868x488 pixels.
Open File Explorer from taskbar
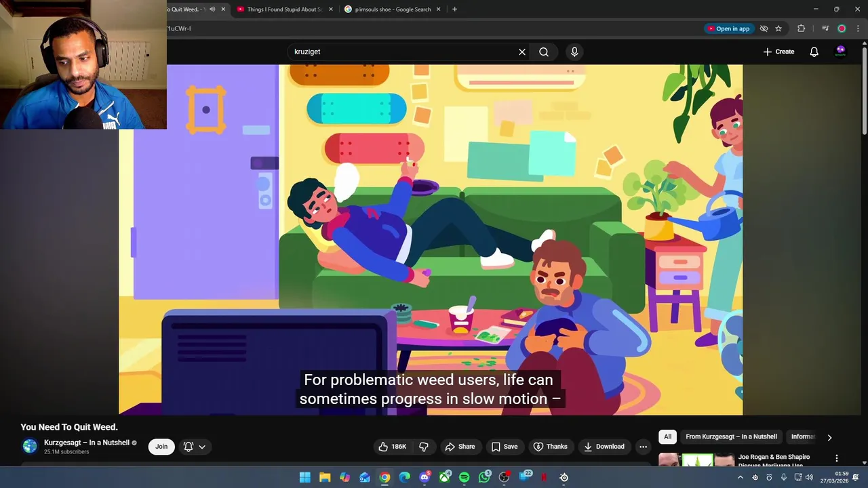325,477
